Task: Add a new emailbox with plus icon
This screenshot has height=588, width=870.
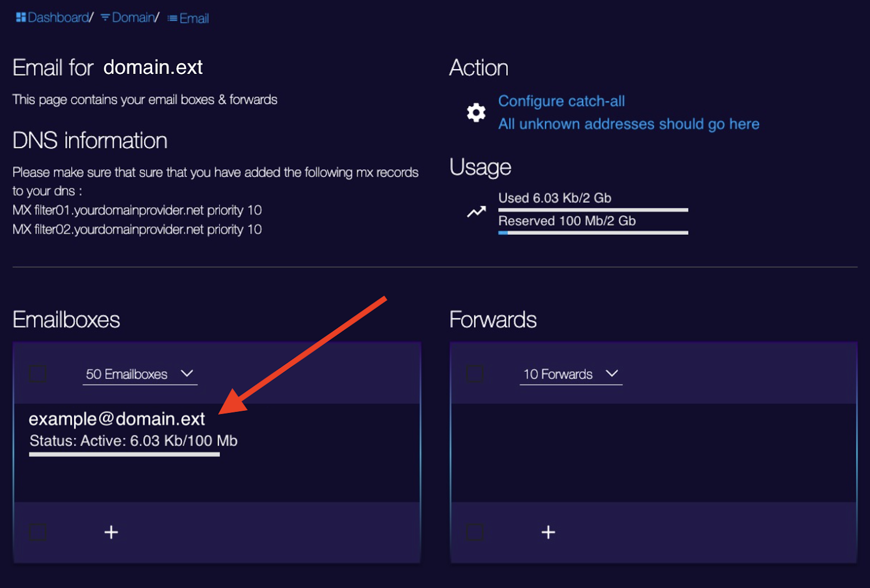Action: click(x=111, y=532)
